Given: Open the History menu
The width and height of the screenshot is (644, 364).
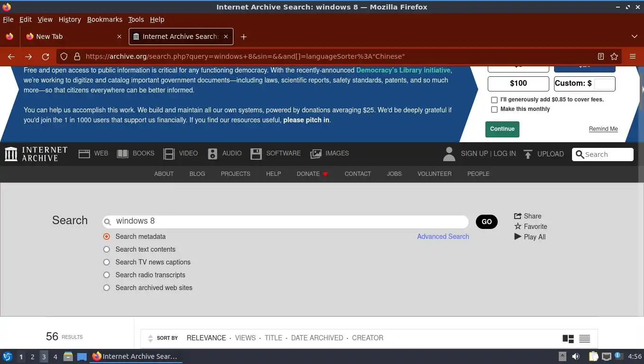Looking at the screenshot, I should point(70,19).
